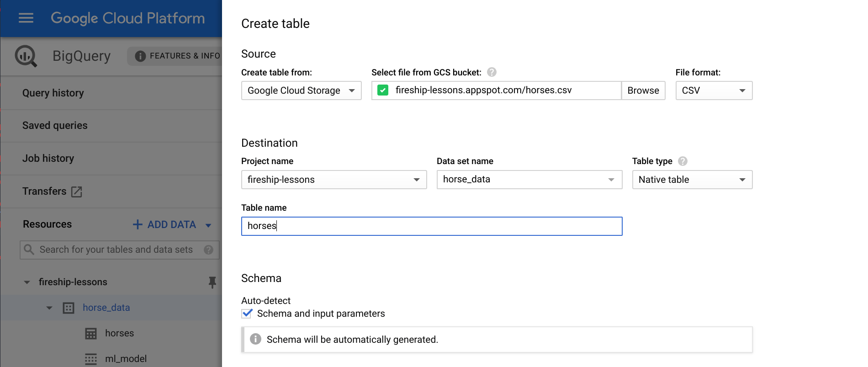This screenshot has width=868, height=367.
Task: Unpin the fireship-lessons project
Action: [212, 282]
